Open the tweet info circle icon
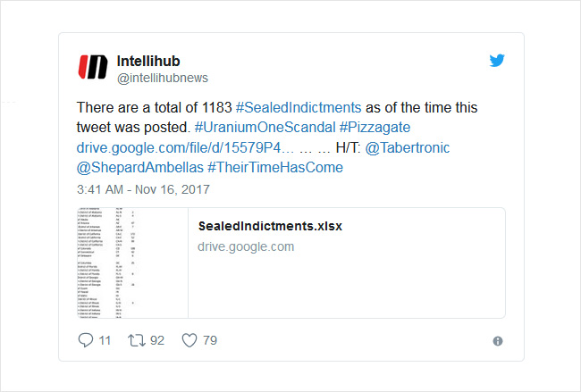 point(498,341)
